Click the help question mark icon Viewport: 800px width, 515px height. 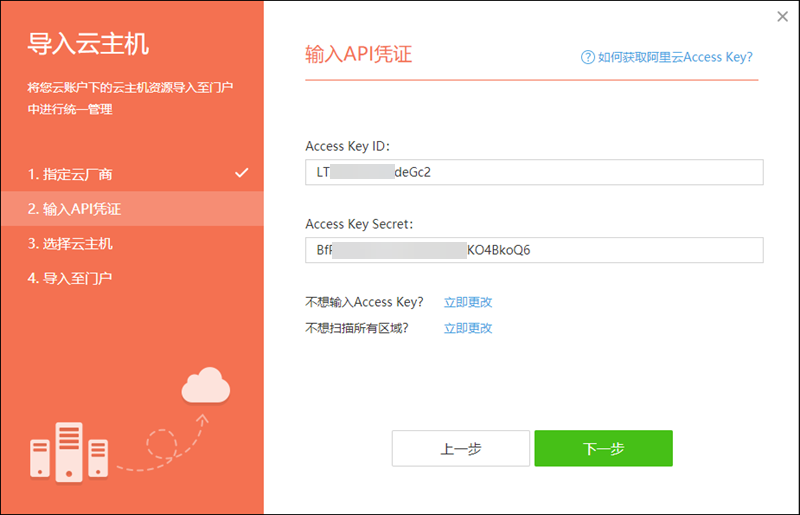tap(587, 57)
